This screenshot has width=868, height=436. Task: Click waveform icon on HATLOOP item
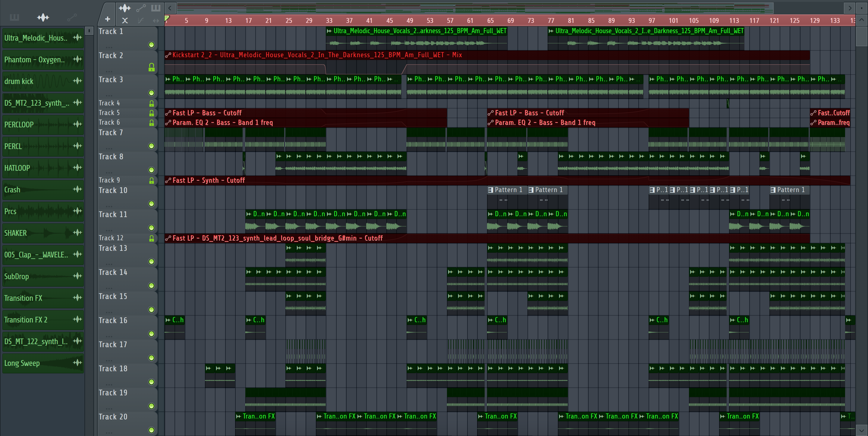click(77, 167)
